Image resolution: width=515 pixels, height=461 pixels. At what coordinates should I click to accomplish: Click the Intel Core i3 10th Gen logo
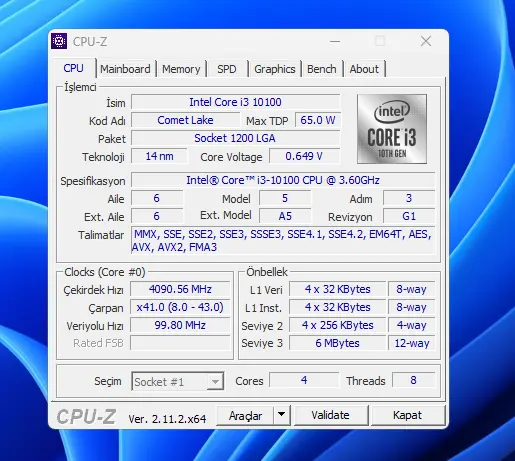click(x=392, y=129)
